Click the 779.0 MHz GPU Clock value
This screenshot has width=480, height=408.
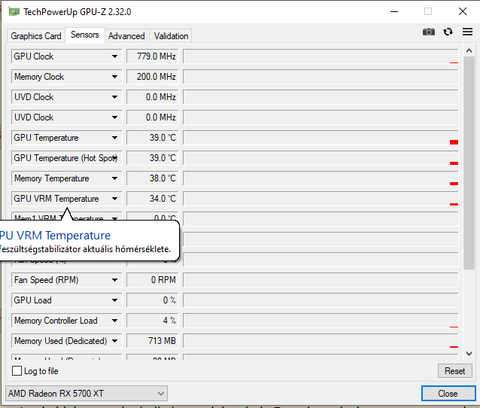[x=152, y=56]
